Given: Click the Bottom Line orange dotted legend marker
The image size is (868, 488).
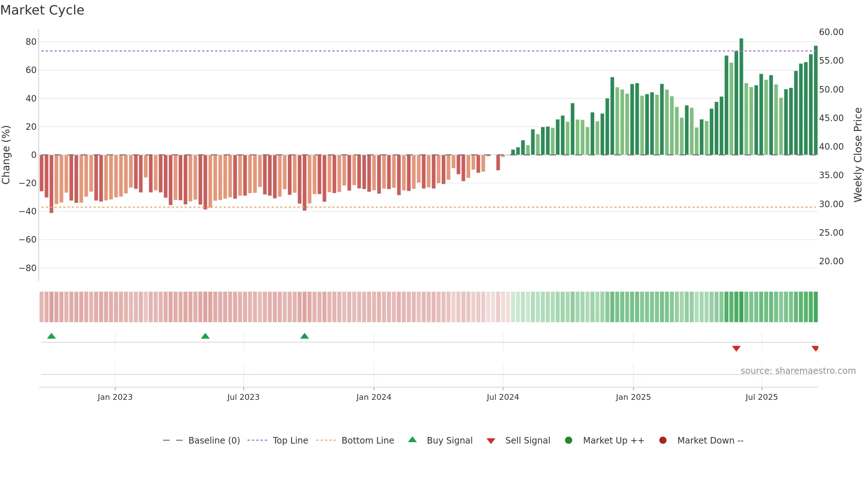Looking at the screenshot, I should tap(326, 440).
